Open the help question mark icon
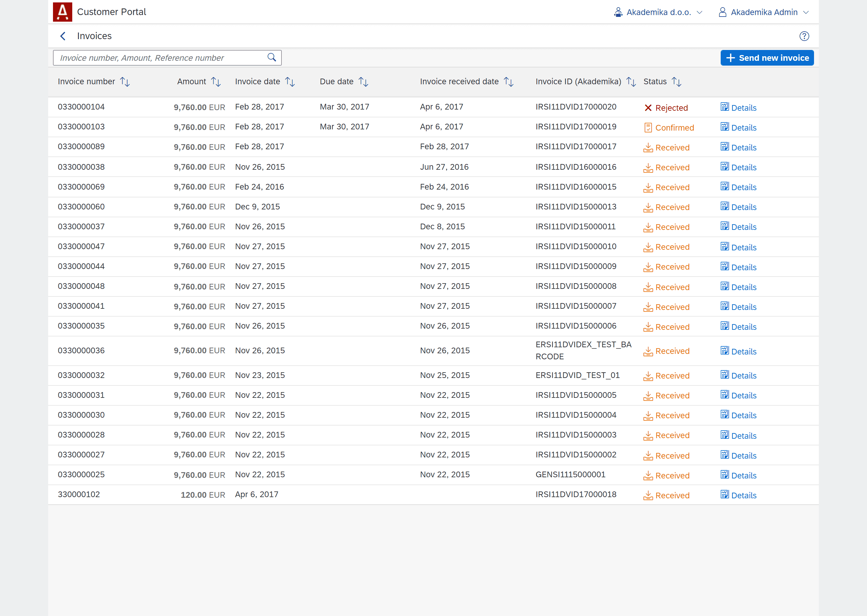Viewport: 867px width, 616px height. 804,36
